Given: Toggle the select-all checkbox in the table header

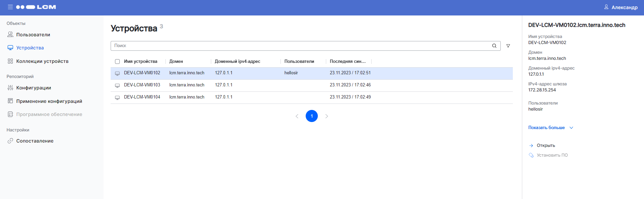Looking at the screenshot, I should tap(117, 62).
